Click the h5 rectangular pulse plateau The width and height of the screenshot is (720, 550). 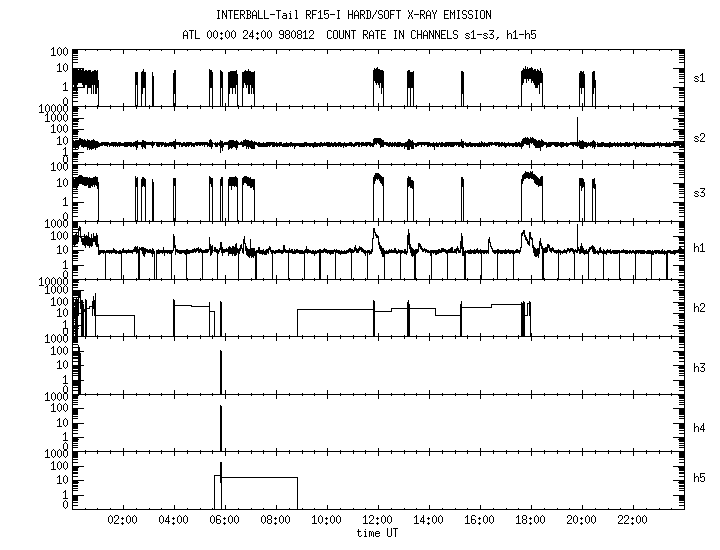click(x=258, y=478)
